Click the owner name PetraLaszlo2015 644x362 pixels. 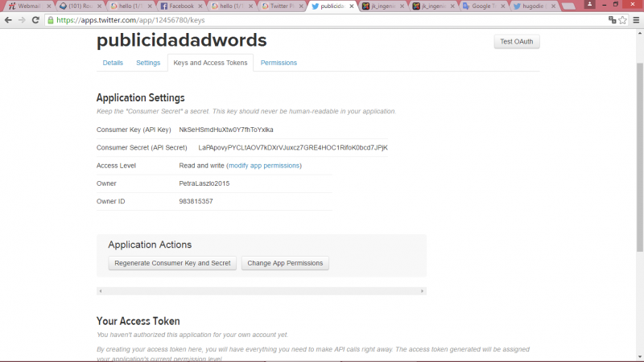click(204, 183)
